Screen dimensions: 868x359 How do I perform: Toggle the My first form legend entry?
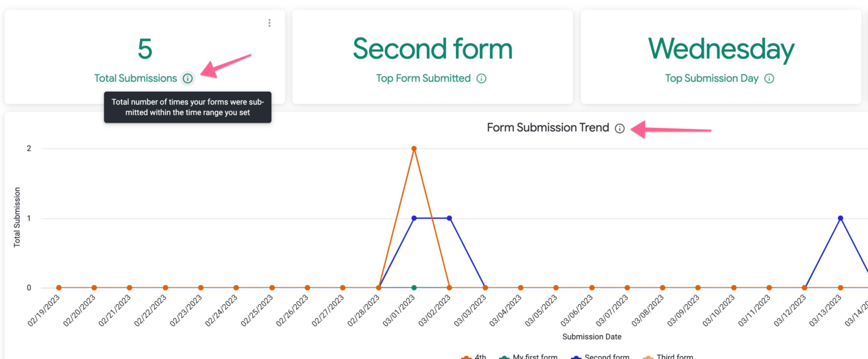pyautogui.click(x=529, y=357)
